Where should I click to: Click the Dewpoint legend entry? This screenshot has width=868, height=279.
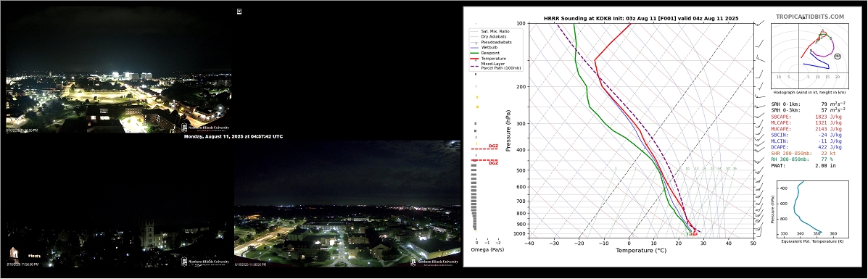click(x=488, y=53)
